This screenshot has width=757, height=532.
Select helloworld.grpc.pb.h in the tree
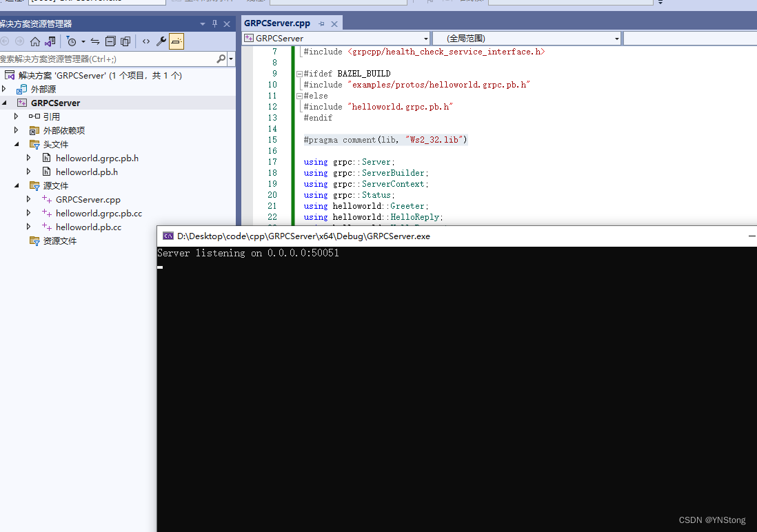[x=97, y=158]
